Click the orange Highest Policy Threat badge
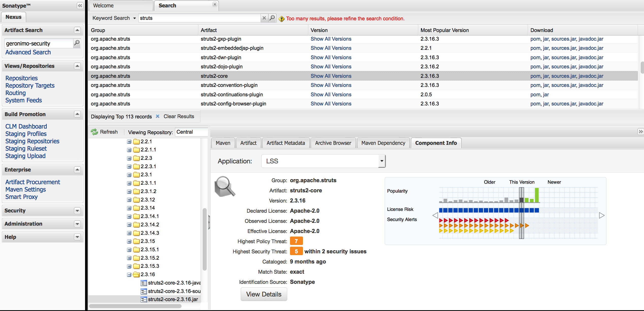 pos(296,241)
